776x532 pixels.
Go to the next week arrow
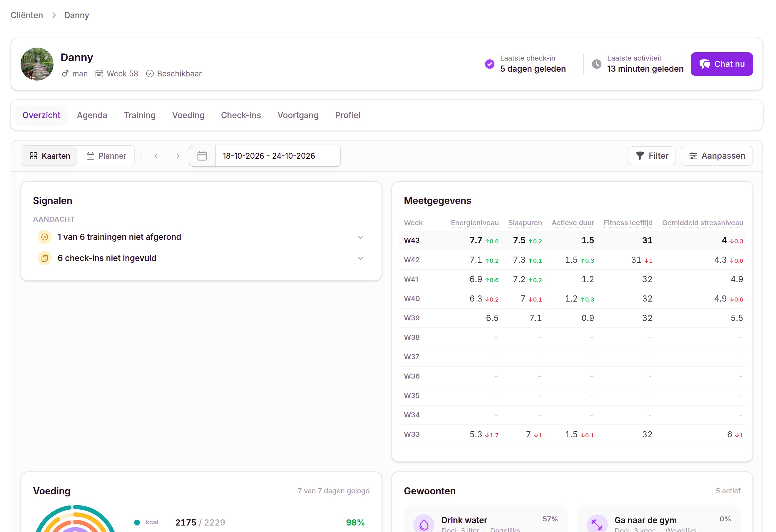178,156
